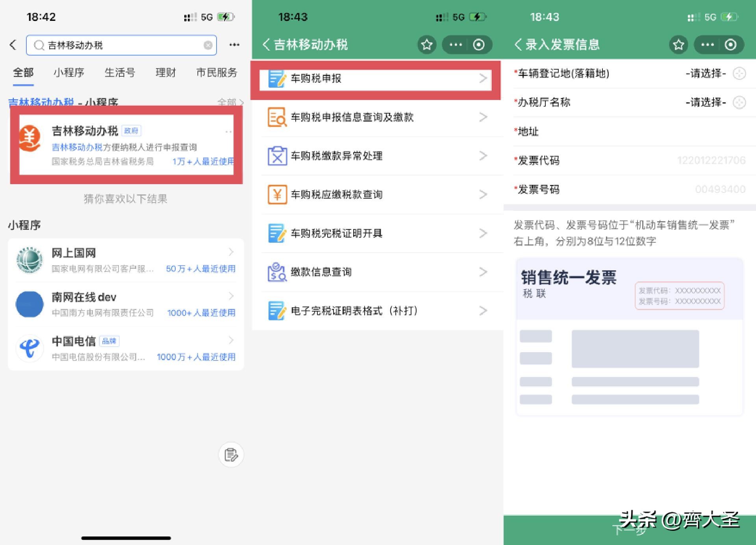Open 车购税申报信息查询及缴款 via its magnifier-document icon
Screen dimensions: 756x545
click(x=277, y=117)
